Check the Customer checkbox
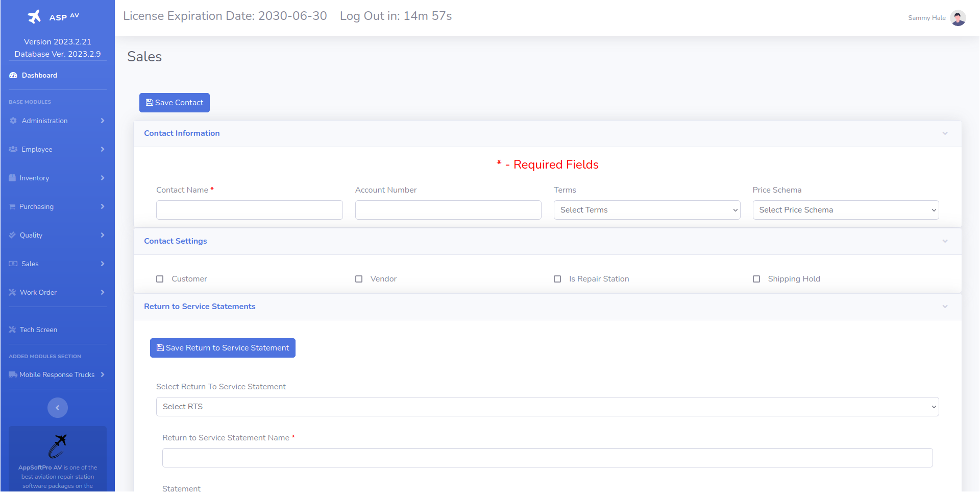The image size is (980, 492). (x=160, y=279)
